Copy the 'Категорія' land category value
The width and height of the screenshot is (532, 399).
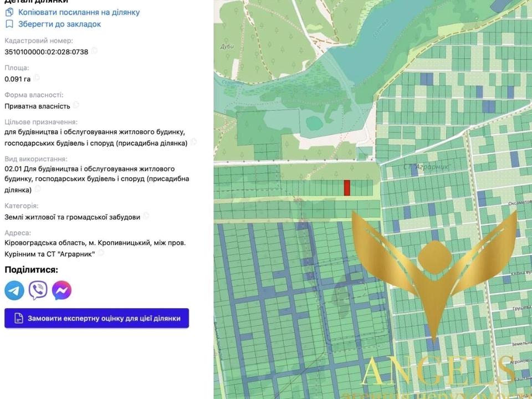tap(146, 217)
